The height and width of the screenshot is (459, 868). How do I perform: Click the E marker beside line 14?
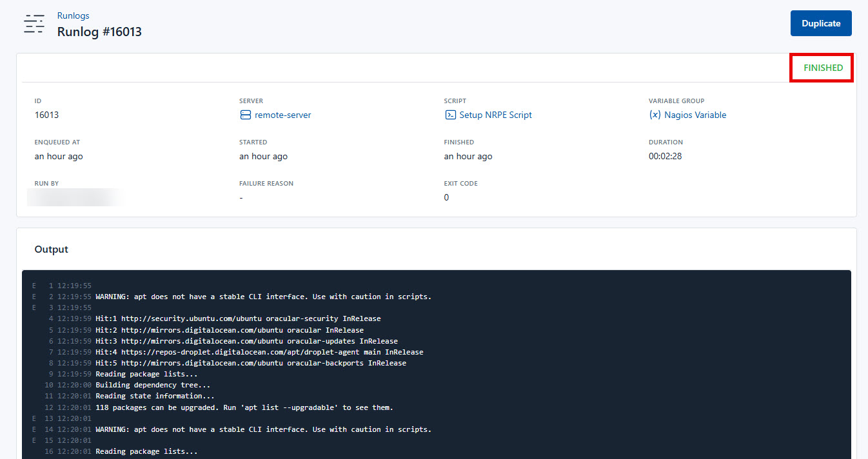coord(34,429)
